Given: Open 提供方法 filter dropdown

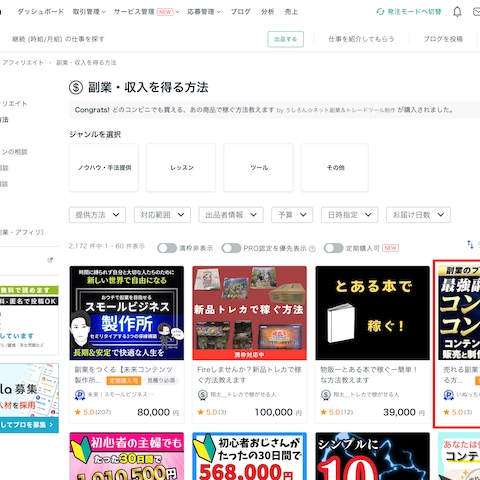Looking at the screenshot, I should click(x=97, y=215).
